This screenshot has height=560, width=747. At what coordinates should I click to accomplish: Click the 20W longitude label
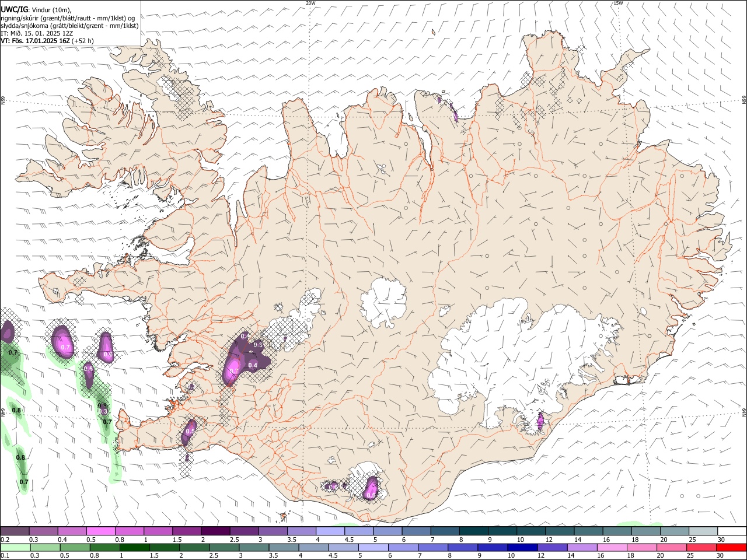coord(310,3)
